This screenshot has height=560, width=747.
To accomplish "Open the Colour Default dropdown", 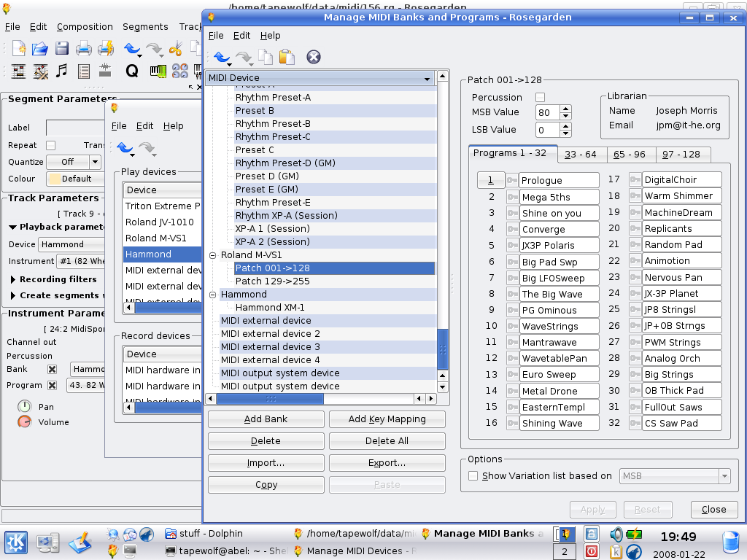I will [x=75, y=179].
